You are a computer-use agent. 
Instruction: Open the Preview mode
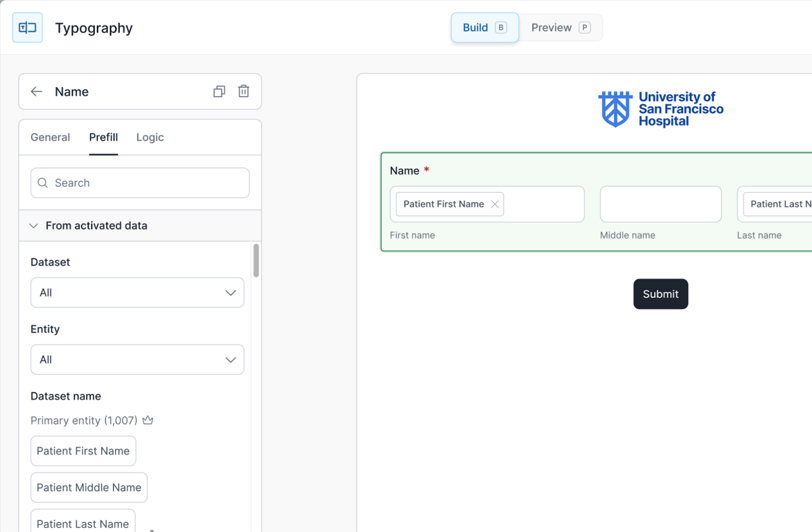tap(560, 27)
